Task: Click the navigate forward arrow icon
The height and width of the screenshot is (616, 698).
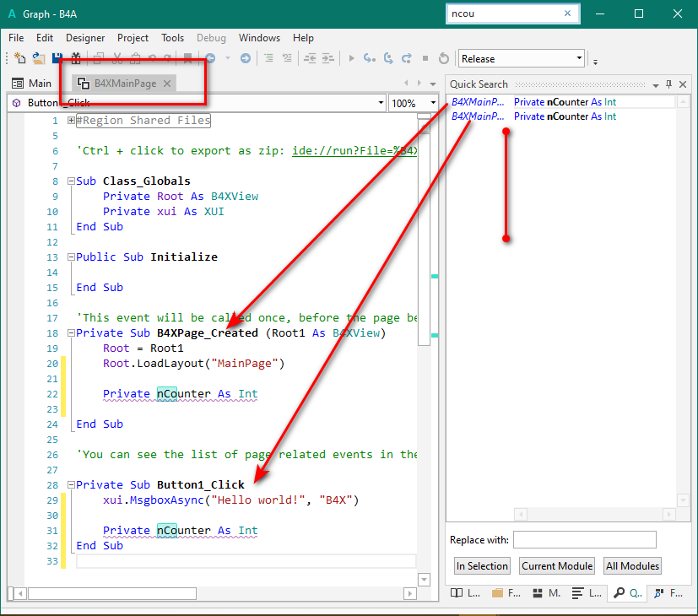Action: click(246, 58)
